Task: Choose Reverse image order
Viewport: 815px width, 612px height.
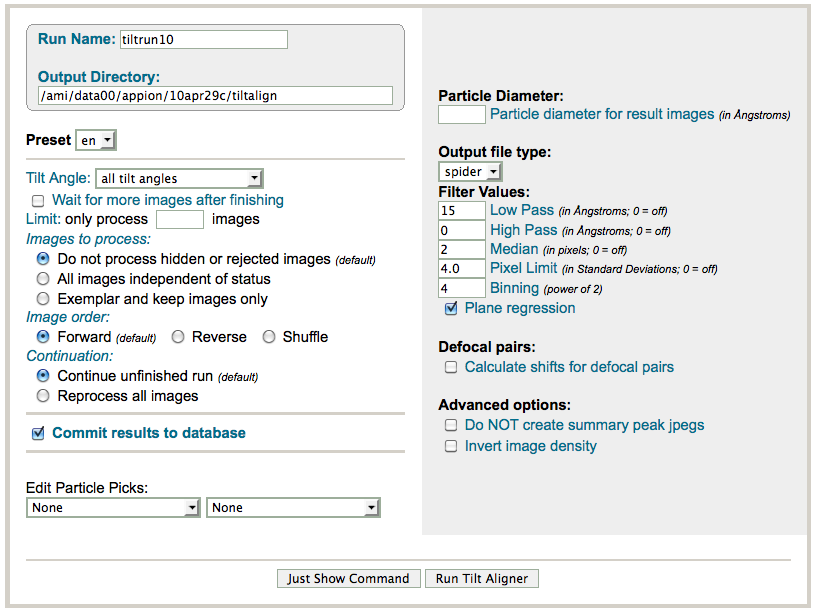Action: [178, 337]
